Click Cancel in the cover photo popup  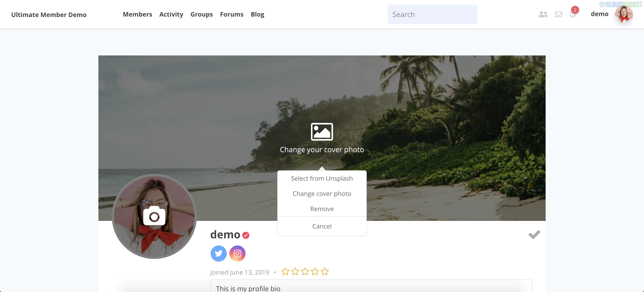click(322, 226)
